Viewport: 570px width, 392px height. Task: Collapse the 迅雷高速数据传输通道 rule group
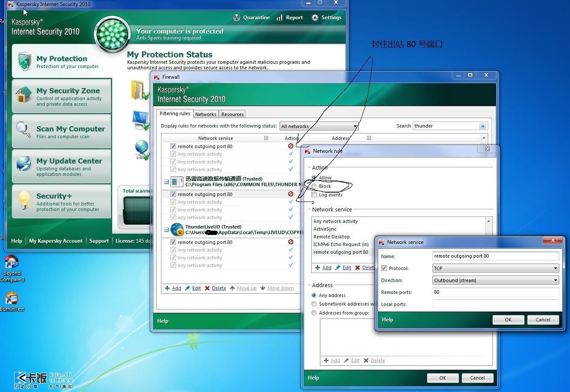tap(166, 182)
